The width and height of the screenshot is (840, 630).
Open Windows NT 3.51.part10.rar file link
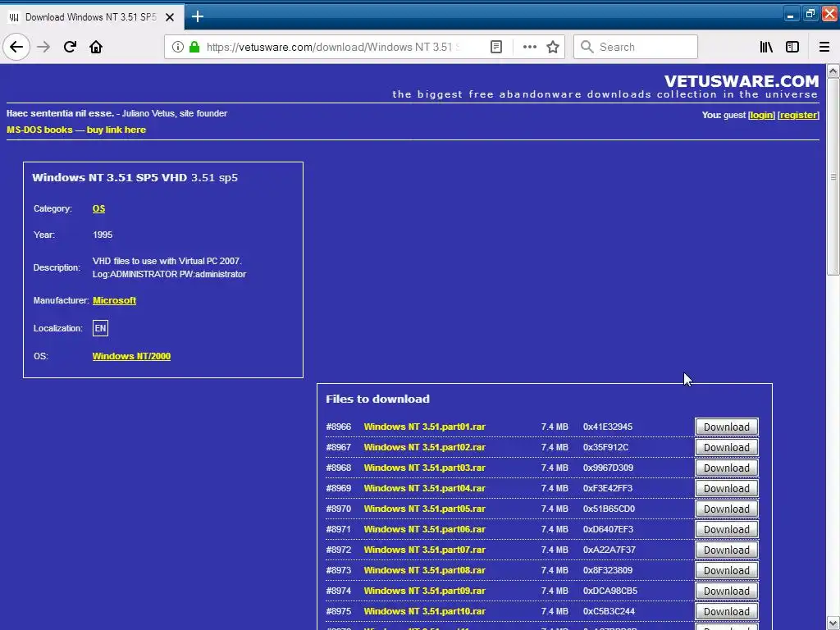tap(424, 611)
